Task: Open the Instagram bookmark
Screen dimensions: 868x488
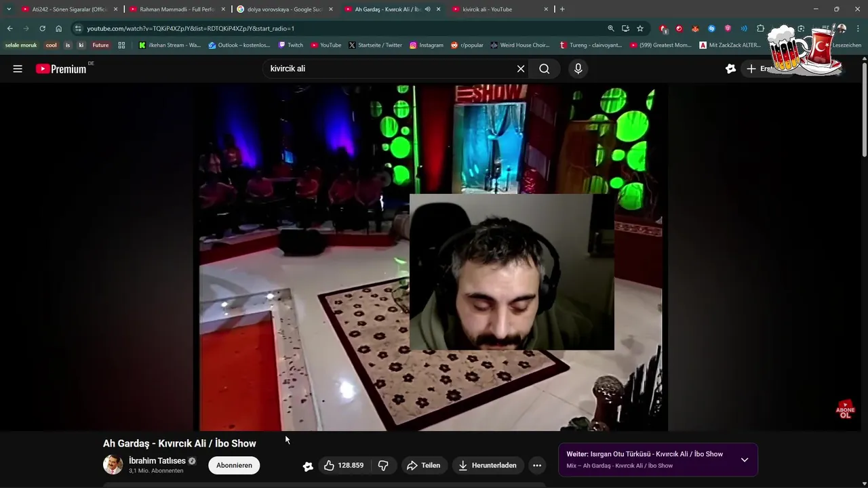Action: [x=427, y=45]
